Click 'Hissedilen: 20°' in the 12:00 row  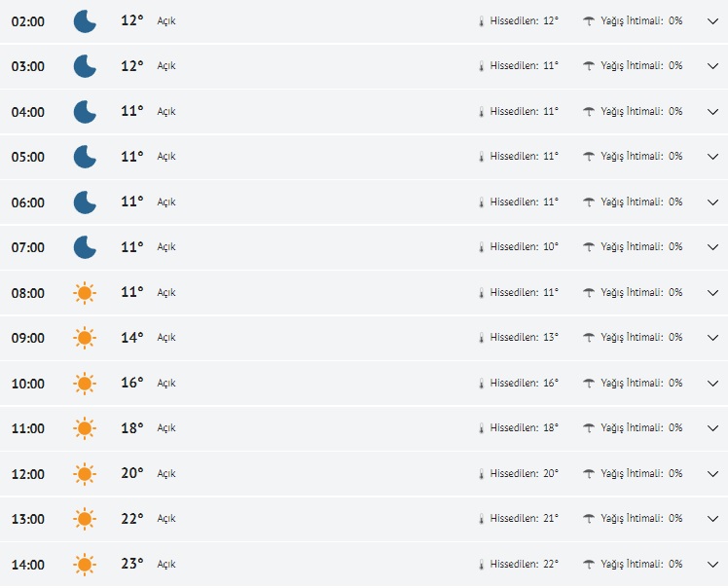coord(524,474)
